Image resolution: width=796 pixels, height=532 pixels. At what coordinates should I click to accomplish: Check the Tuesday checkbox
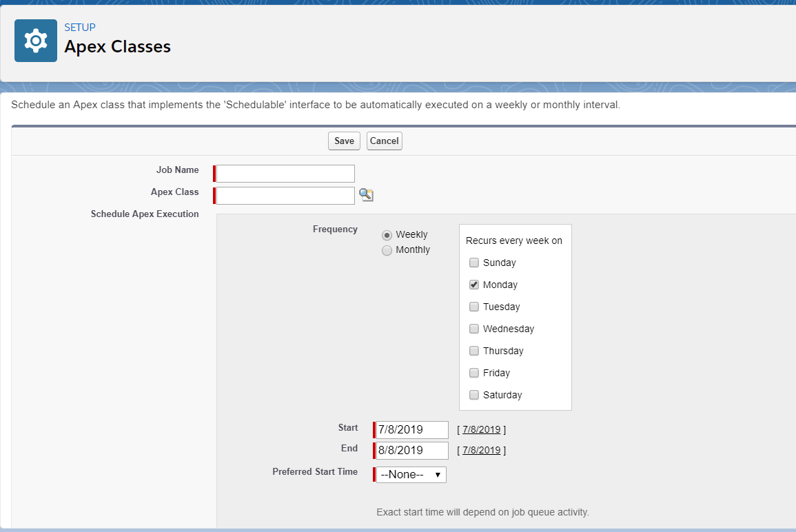[473, 307]
